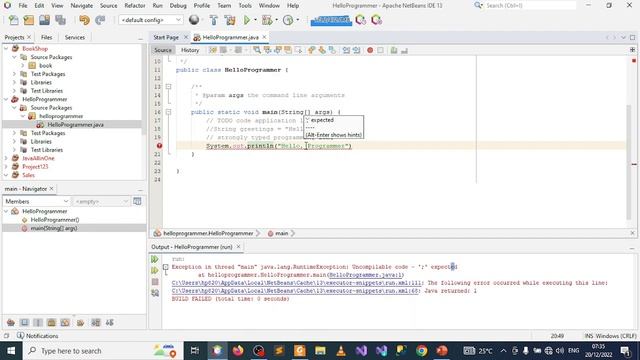Switch to the Start Page tab
Viewport: 640px width, 360px height.
166,37
